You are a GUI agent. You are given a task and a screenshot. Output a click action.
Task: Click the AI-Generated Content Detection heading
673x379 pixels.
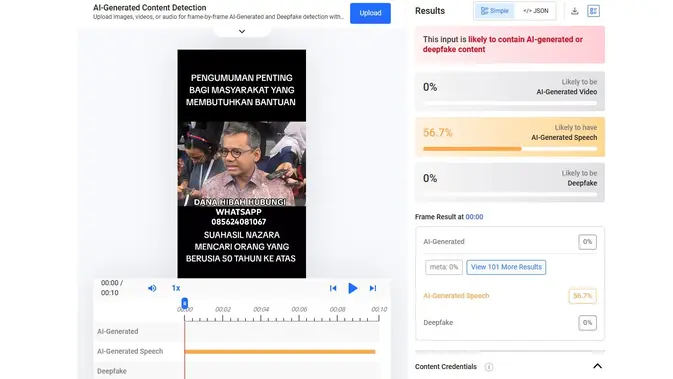point(149,7)
